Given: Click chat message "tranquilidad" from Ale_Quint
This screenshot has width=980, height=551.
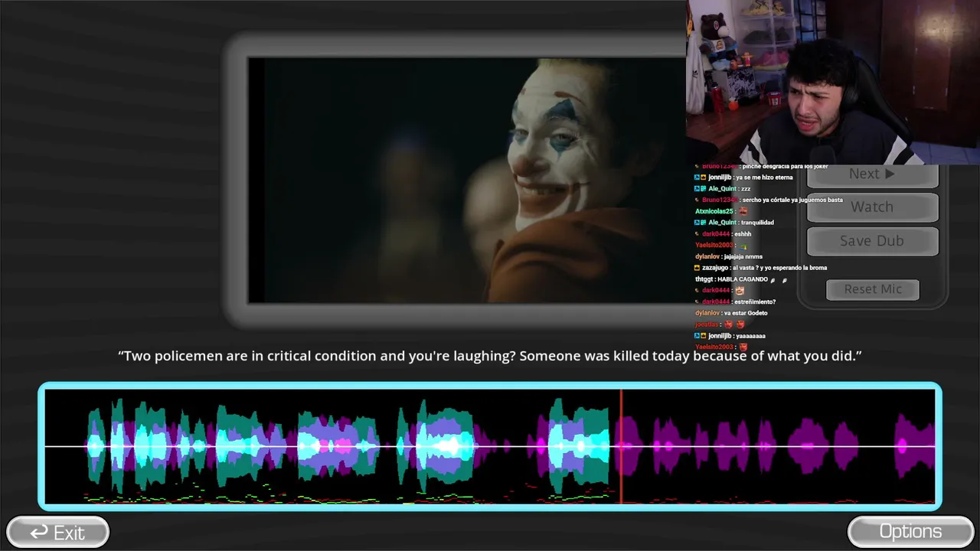Looking at the screenshot, I should (757, 223).
